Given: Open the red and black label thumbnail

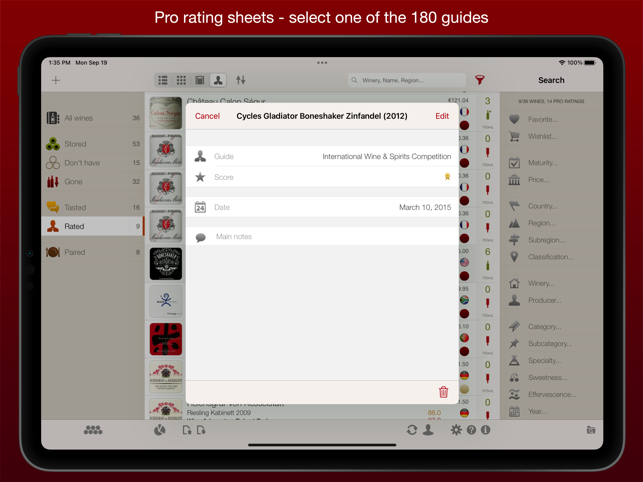Looking at the screenshot, I should pyautogui.click(x=166, y=339).
